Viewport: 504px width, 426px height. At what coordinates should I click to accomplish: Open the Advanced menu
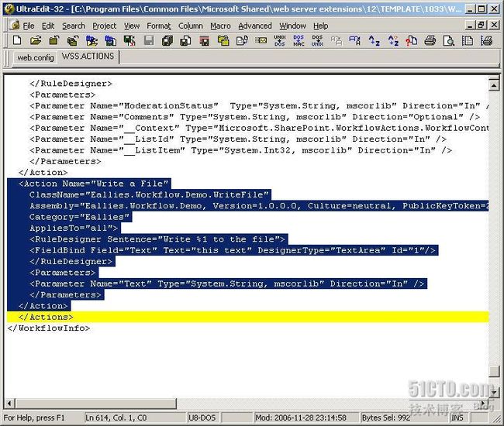point(255,26)
